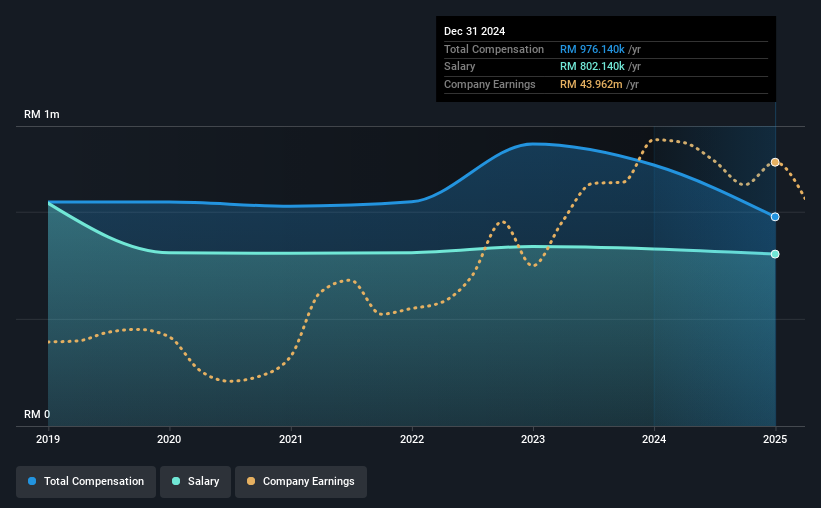Select the orange Company Earnings data point at 2025
This screenshot has width=821, height=508.
(x=775, y=162)
